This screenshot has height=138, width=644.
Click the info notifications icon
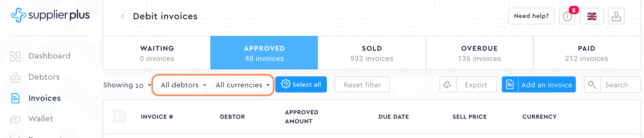click(567, 16)
